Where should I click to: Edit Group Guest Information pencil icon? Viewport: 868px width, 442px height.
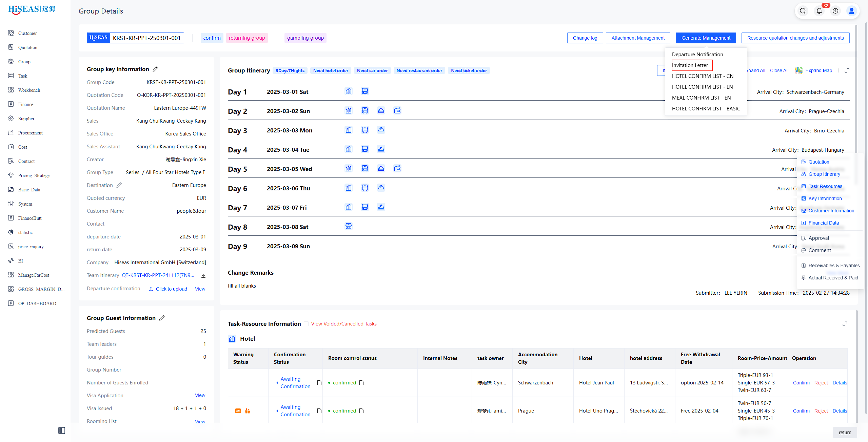[162, 318]
